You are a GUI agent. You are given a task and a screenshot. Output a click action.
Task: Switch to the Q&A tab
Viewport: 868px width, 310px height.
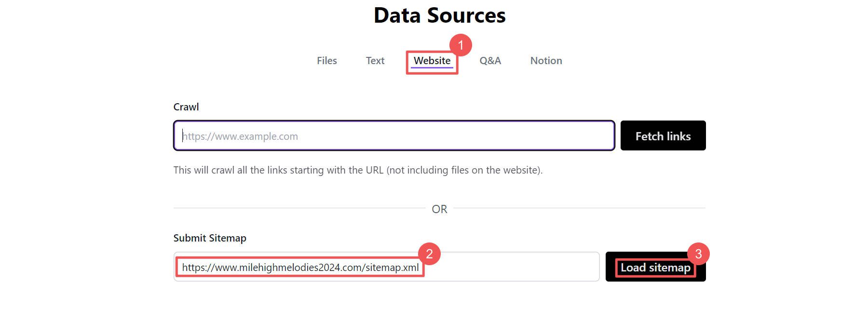(x=490, y=61)
